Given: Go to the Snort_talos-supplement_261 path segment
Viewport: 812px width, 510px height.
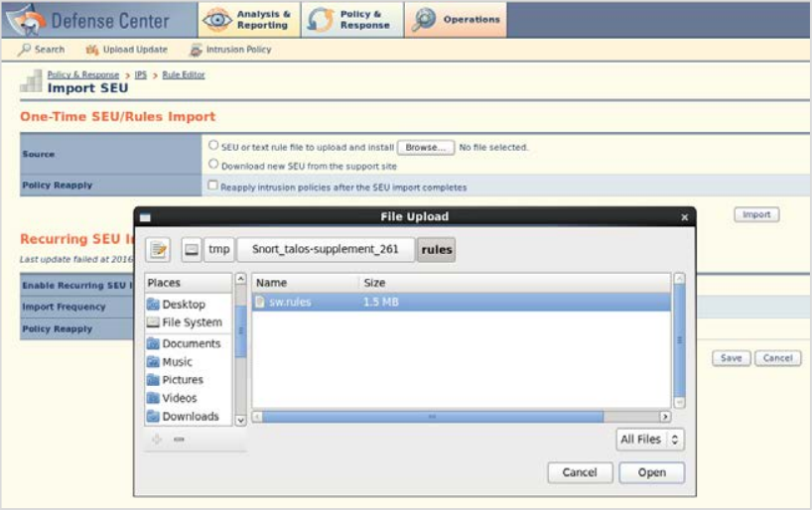Looking at the screenshot, I should tap(326, 250).
